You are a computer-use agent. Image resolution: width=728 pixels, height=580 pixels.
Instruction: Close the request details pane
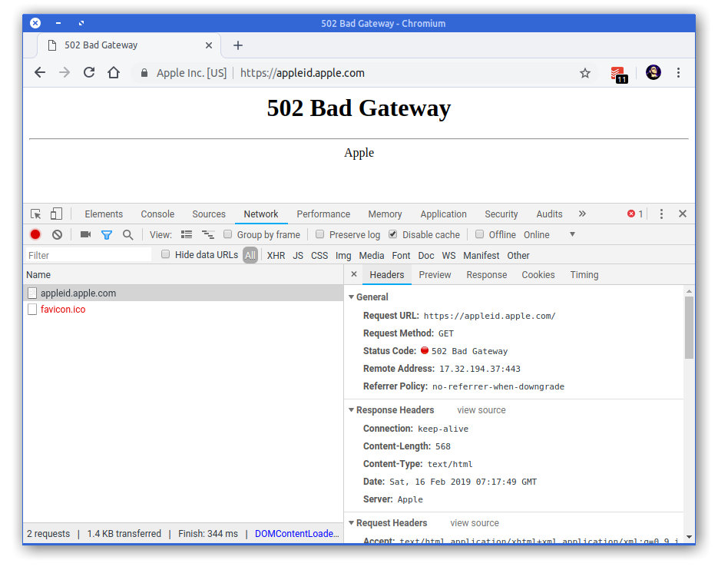click(x=354, y=274)
